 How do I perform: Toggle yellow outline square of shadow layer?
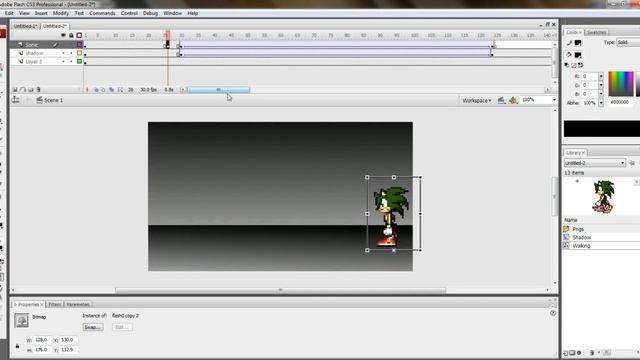(x=80, y=53)
